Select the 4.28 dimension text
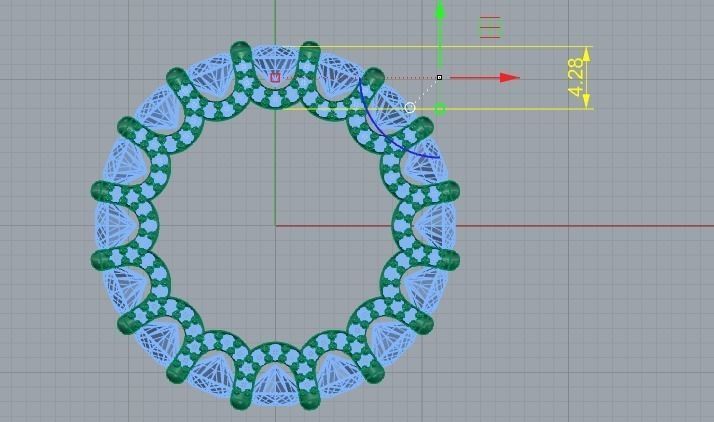 tap(576, 77)
